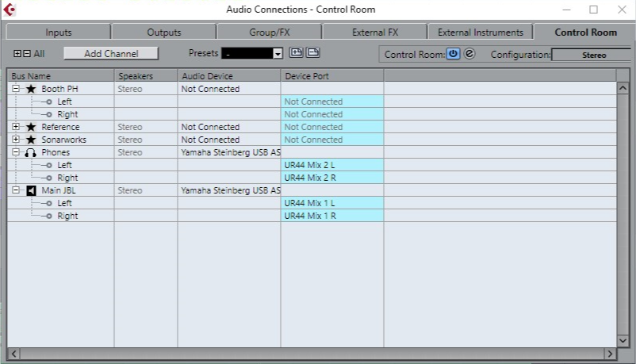Click UR44 Mix 1 L port

(331, 203)
